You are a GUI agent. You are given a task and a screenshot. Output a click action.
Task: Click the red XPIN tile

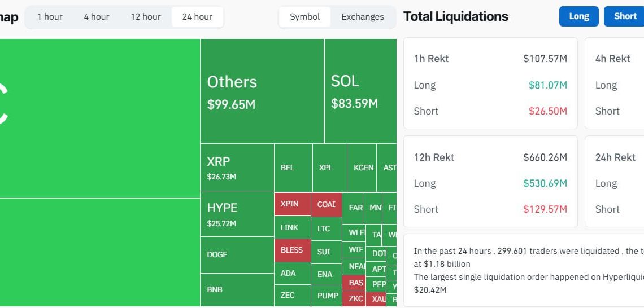[292, 204]
